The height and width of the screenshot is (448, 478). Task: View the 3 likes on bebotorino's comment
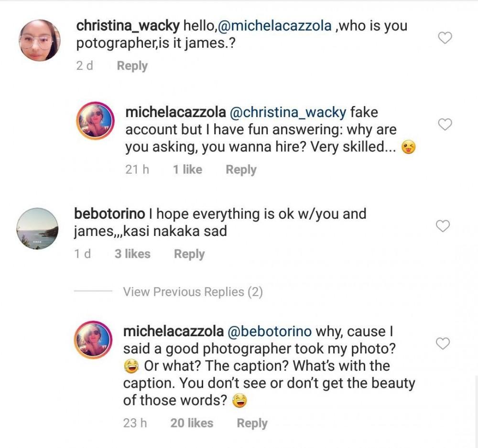click(x=132, y=254)
